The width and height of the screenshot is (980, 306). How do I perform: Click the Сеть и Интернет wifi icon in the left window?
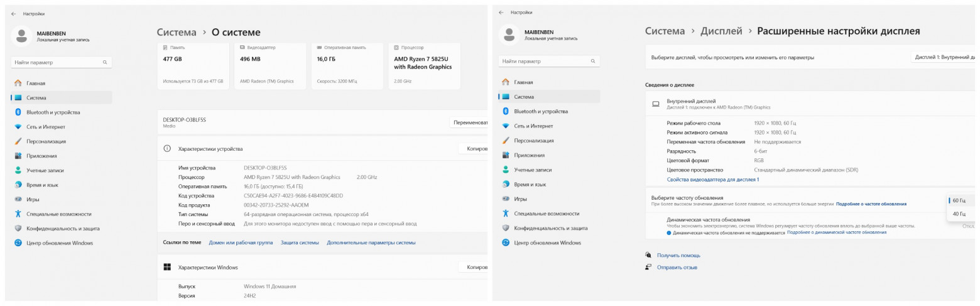tap(18, 127)
